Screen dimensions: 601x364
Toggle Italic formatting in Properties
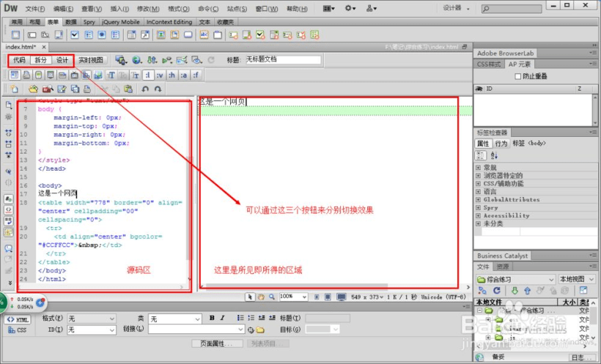[x=222, y=318]
